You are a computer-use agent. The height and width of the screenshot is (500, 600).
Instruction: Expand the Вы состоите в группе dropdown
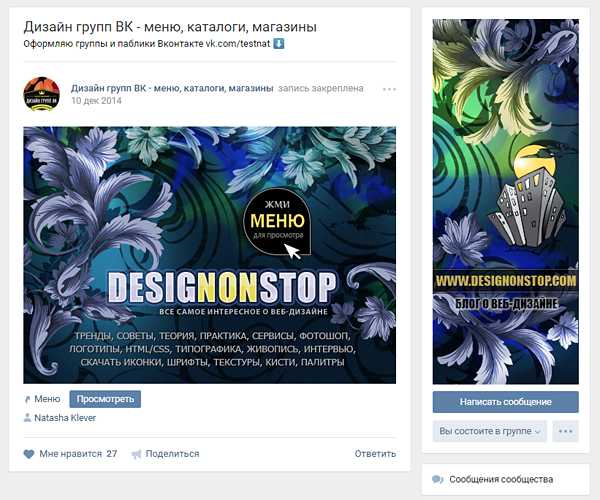490,431
